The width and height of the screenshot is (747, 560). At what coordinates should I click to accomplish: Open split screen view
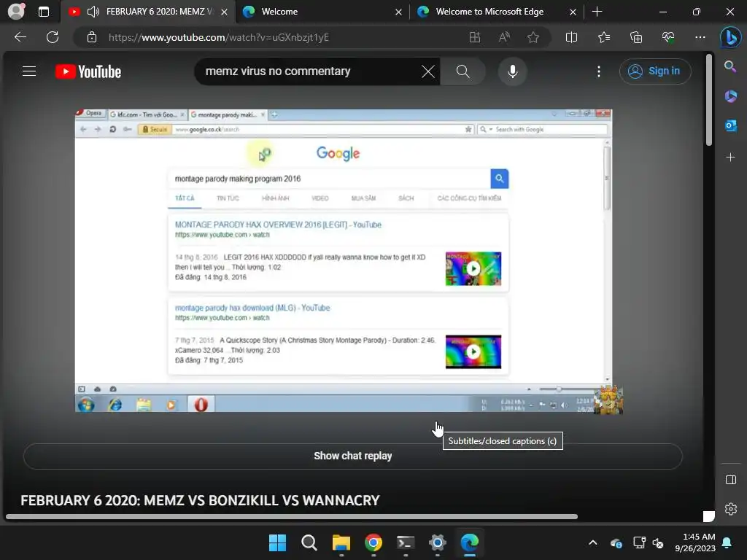[x=571, y=37]
